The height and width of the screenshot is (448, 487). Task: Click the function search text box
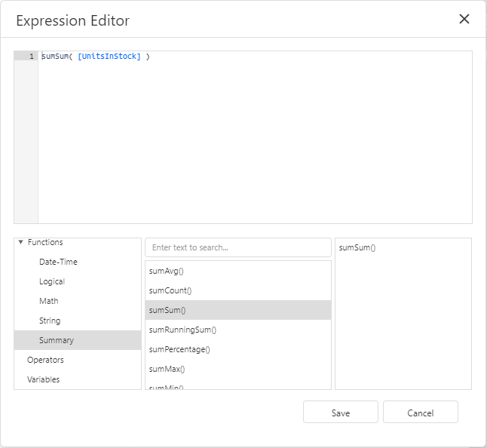point(237,247)
